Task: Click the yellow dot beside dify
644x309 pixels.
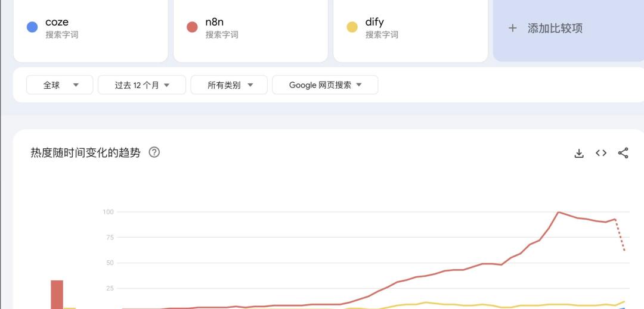Action: [x=352, y=27]
